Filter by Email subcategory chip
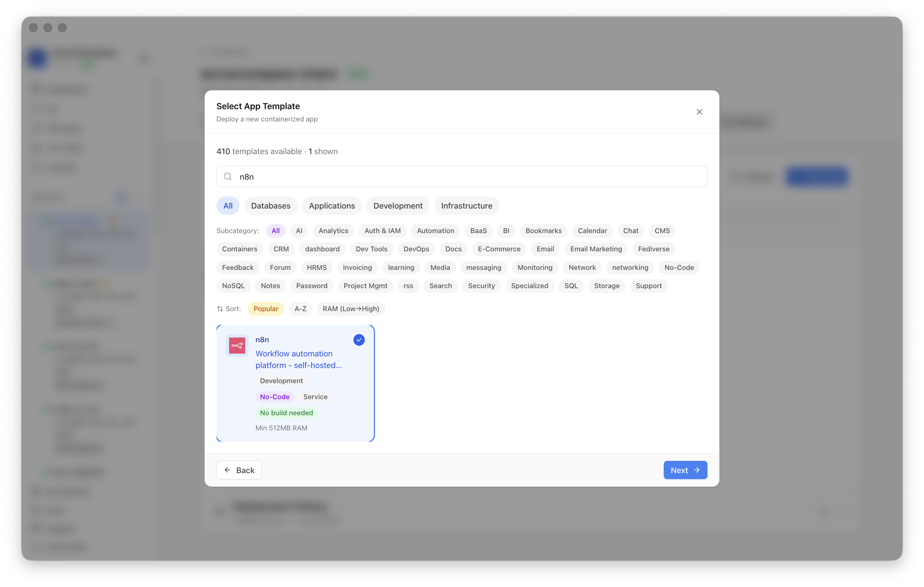 tap(545, 249)
